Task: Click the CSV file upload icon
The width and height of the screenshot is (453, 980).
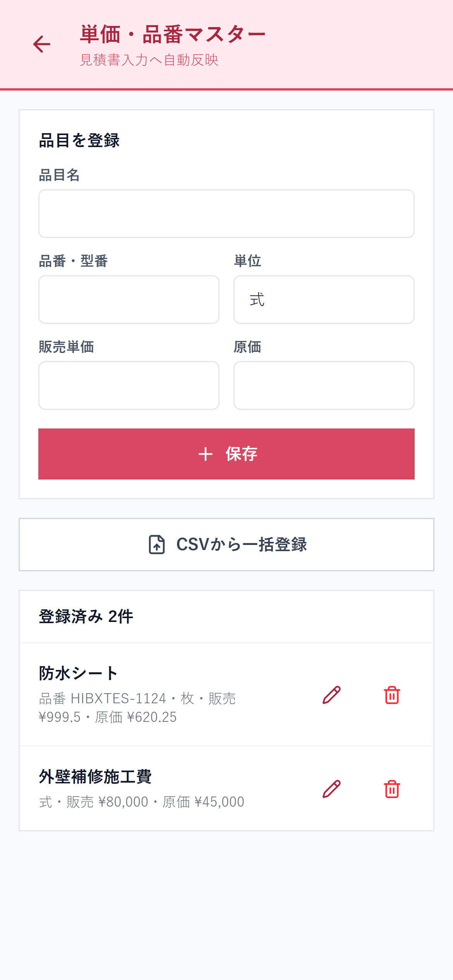Action: tap(157, 545)
